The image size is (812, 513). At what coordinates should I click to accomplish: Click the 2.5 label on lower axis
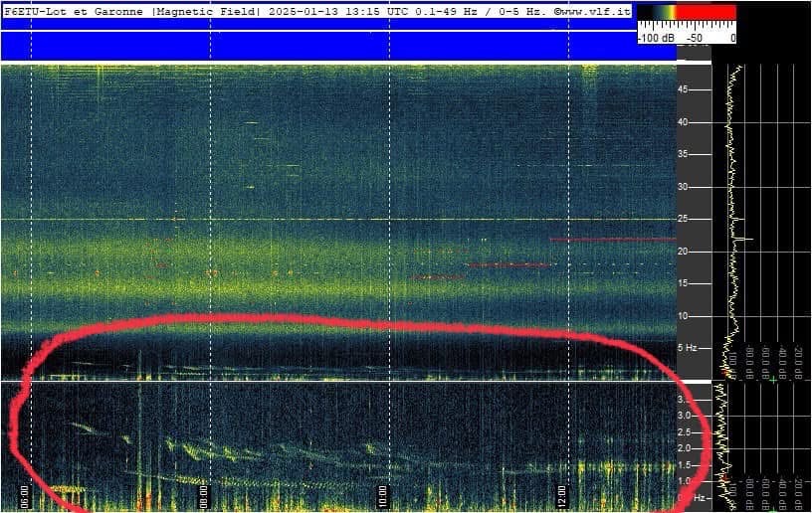coord(685,432)
